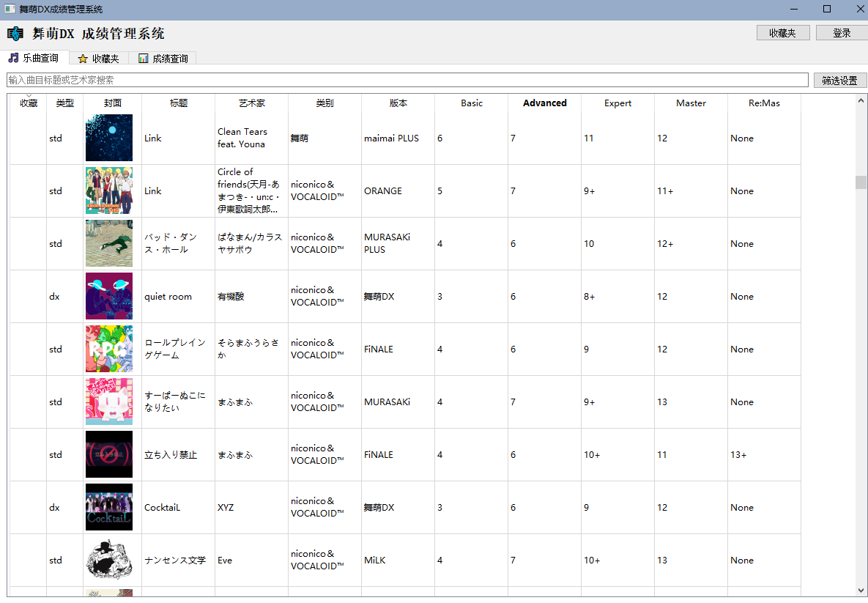Select the Link cover by Clean Tears
Image resolution: width=868 pixels, height=603 pixels.
[109, 138]
